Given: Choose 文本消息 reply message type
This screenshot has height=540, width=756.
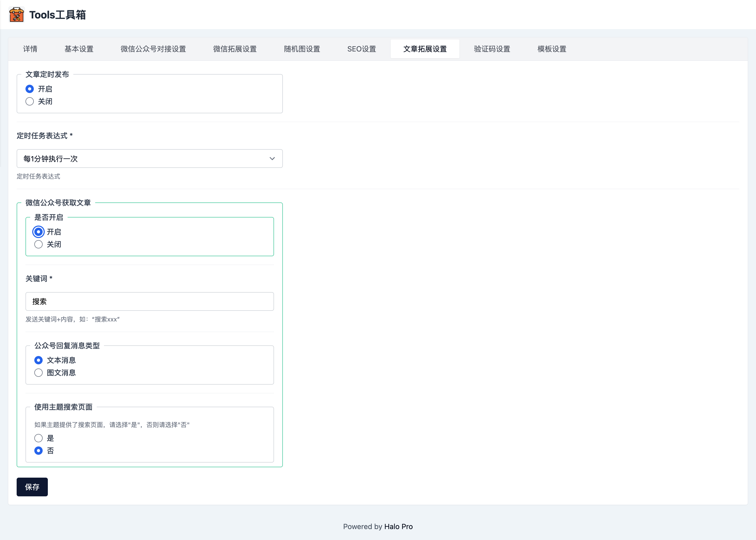Looking at the screenshot, I should (38, 360).
